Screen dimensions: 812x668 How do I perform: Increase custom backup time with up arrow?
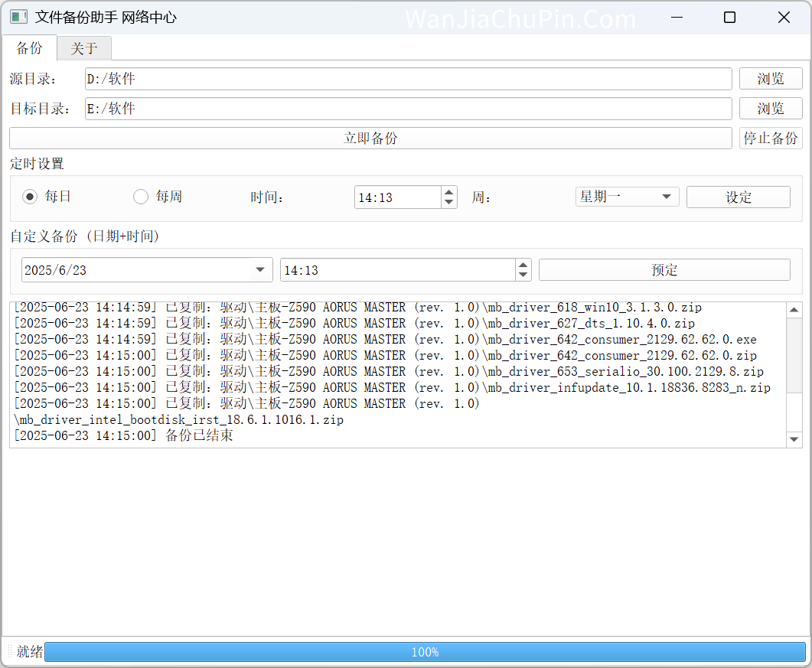pos(523,265)
